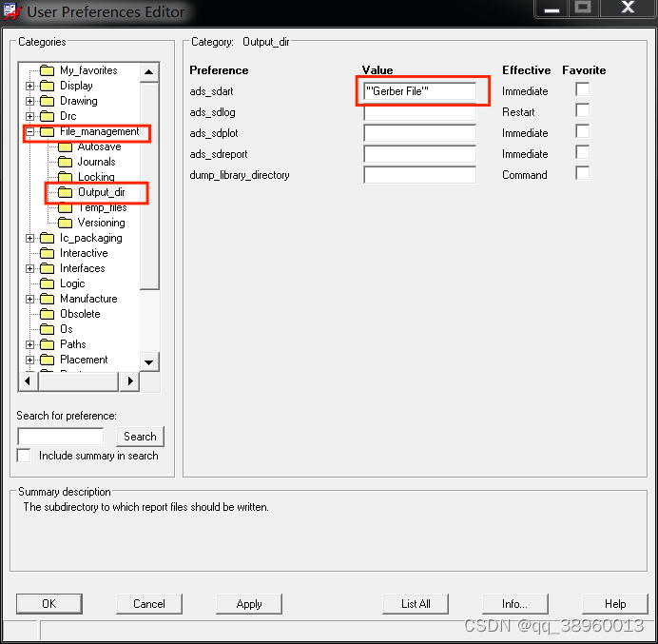
Task: Expand the Manufacture category
Action: (x=29, y=299)
